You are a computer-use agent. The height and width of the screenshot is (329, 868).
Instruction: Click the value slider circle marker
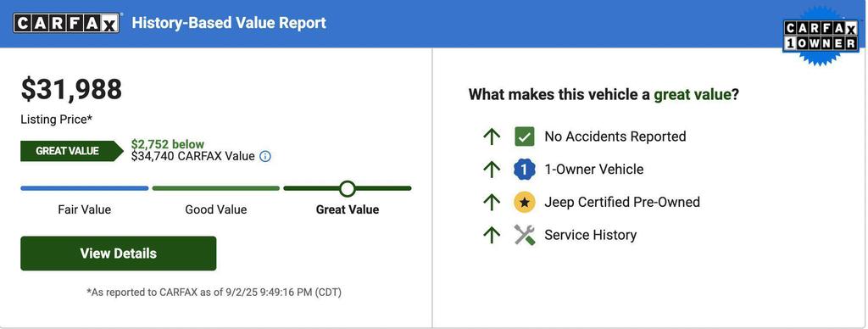click(x=347, y=188)
